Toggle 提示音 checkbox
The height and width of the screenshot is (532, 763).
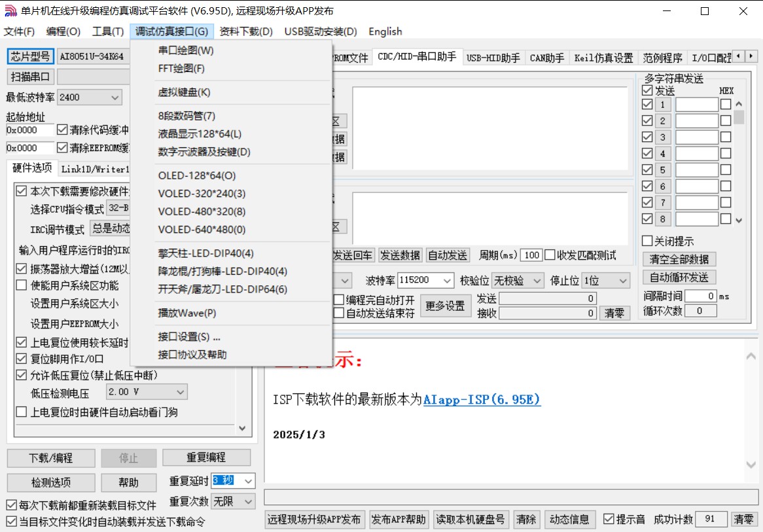tap(609, 519)
